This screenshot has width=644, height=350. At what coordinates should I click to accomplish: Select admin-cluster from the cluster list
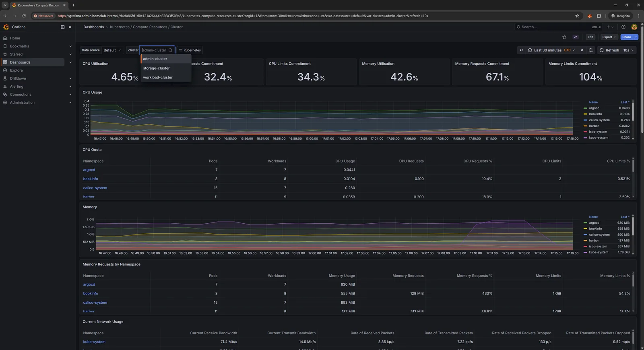point(166,59)
